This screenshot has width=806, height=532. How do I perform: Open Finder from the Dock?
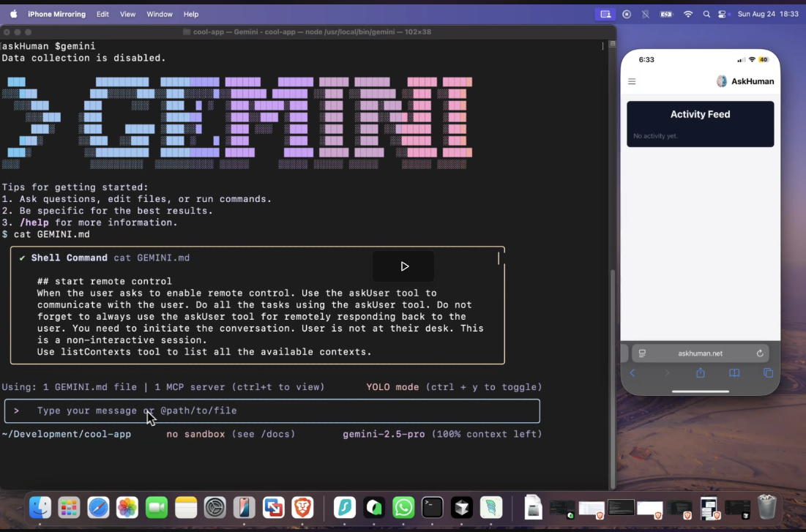tap(40, 508)
